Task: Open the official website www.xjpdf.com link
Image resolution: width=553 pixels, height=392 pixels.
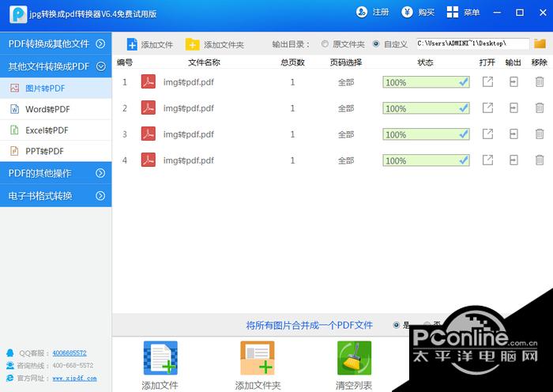Action: [x=74, y=379]
